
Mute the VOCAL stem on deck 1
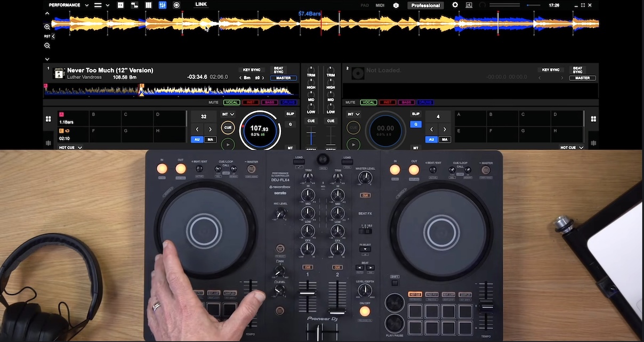pyautogui.click(x=231, y=102)
